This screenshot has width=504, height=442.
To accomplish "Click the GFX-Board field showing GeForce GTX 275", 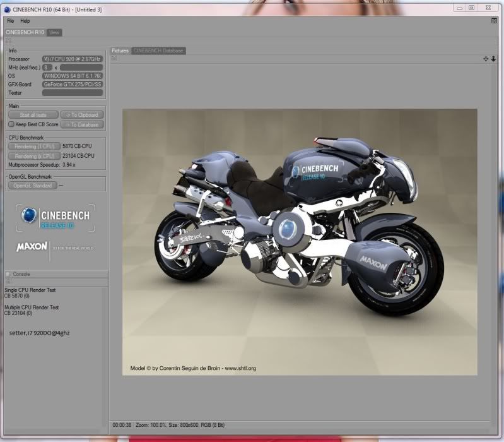I will click(x=73, y=84).
